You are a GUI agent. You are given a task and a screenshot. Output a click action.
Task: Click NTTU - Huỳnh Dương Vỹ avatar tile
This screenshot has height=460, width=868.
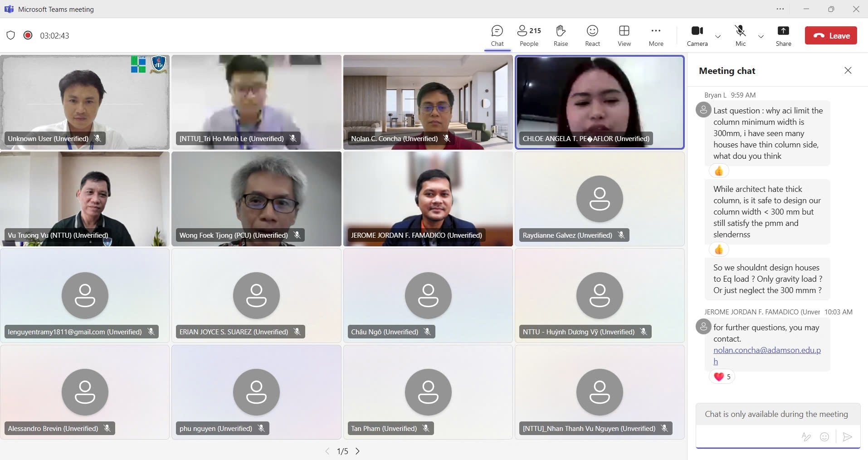click(600, 295)
